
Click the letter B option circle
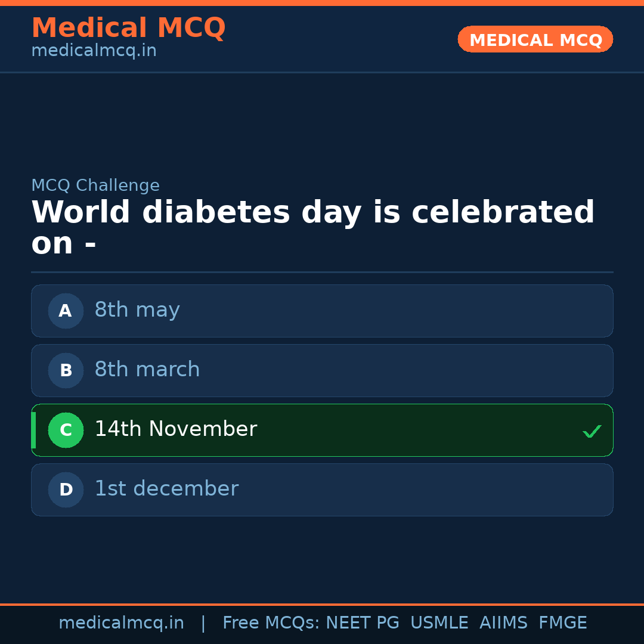click(66, 370)
